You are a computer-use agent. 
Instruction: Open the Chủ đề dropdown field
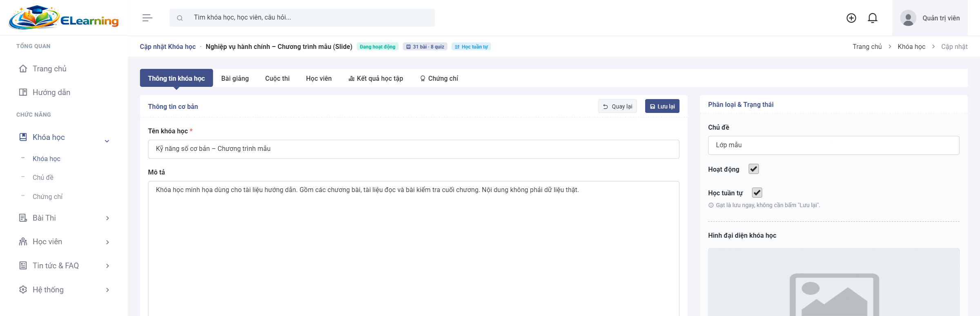click(833, 145)
